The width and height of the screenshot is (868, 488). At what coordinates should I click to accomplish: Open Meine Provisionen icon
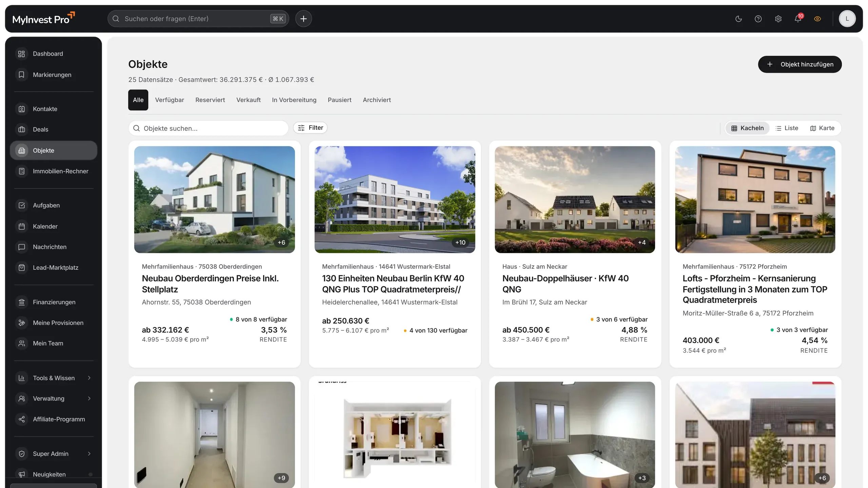[22, 323]
